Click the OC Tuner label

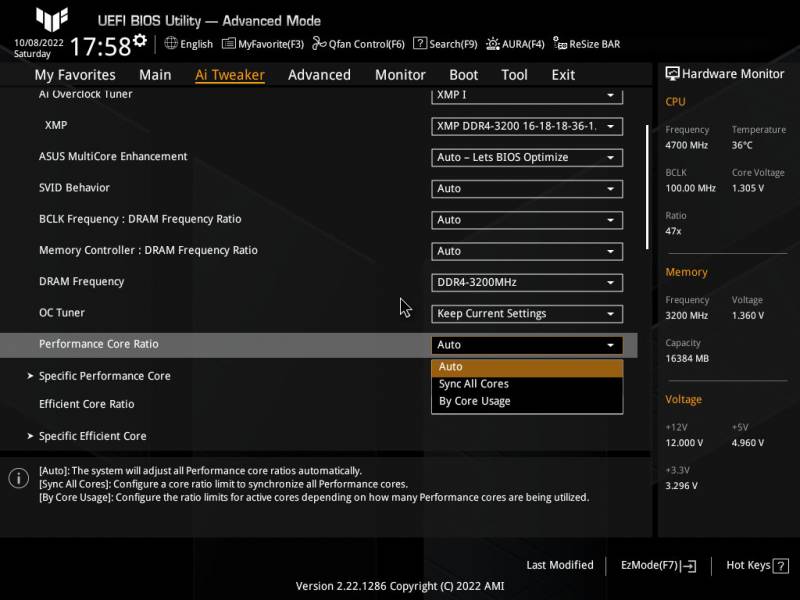[62, 313]
